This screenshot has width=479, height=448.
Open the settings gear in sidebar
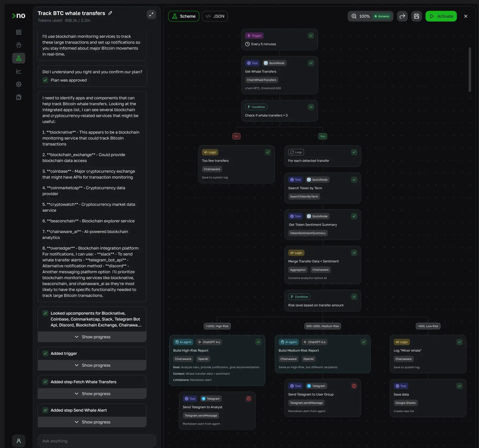pos(19,84)
